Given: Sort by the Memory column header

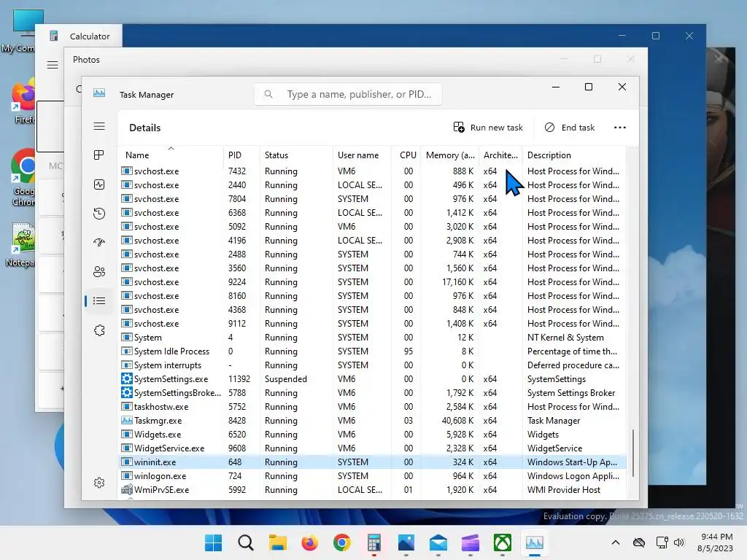Looking at the screenshot, I should [x=450, y=155].
